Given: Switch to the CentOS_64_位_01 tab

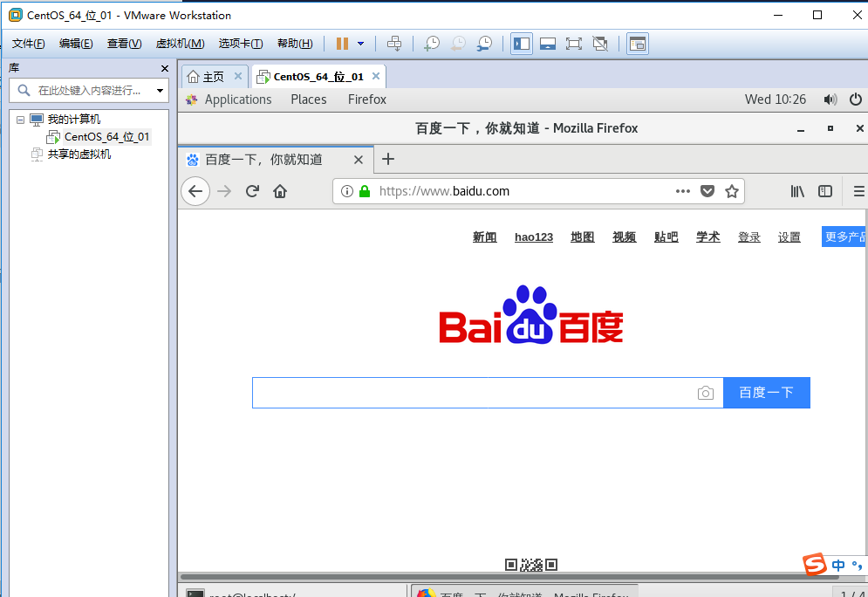Looking at the screenshot, I should (x=318, y=77).
